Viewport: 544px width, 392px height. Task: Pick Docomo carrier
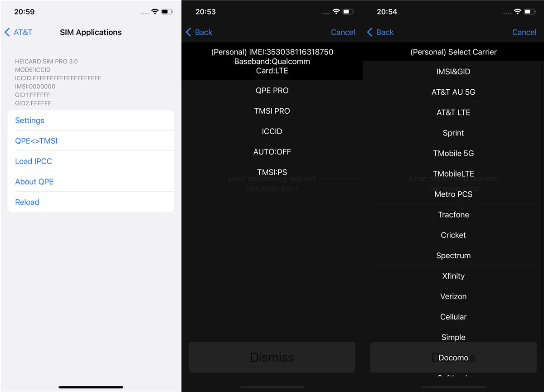453,358
